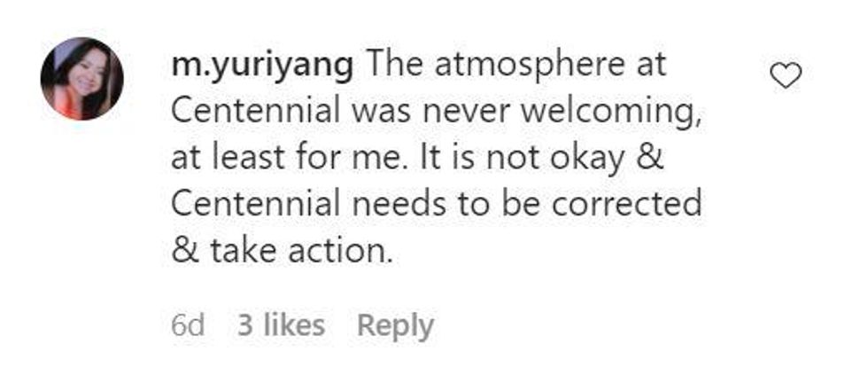Click the m.yuriyang username
This screenshot has width=868, height=367.
click(262, 65)
